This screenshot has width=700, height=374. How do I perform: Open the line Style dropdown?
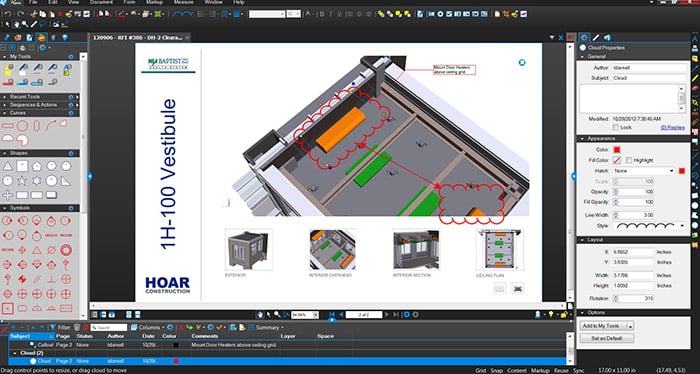pyautogui.click(x=649, y=226)
